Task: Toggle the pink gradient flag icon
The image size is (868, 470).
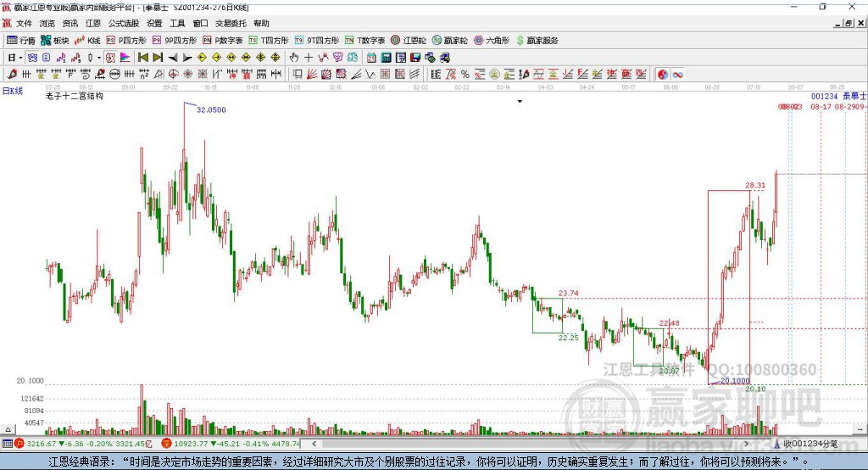Action: (x=125, y=58)
